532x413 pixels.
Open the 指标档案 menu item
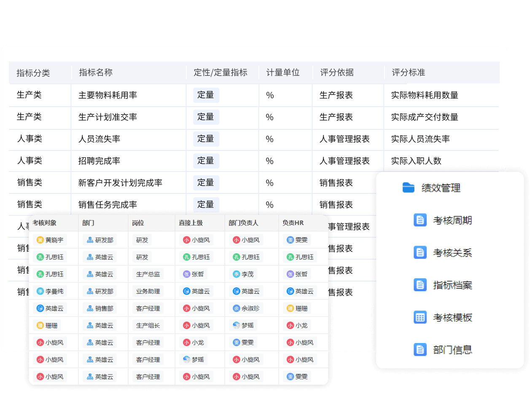click(452, 285)
